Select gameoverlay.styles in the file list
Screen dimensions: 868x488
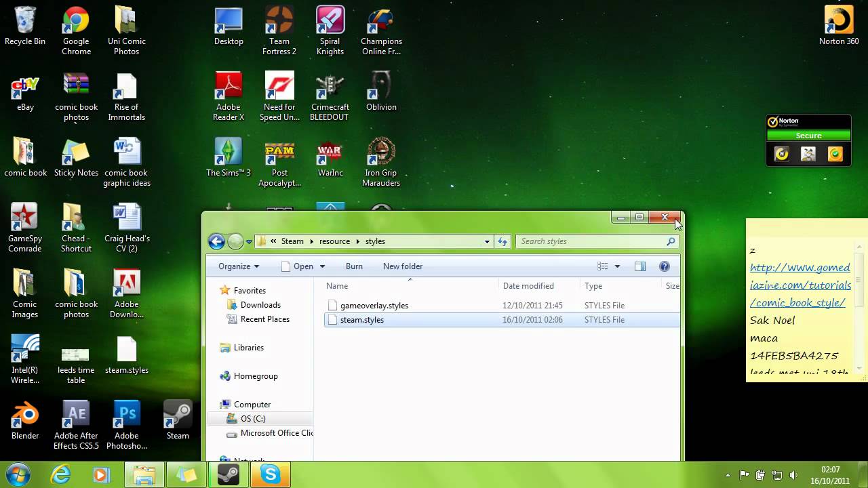tap(374, 305)
